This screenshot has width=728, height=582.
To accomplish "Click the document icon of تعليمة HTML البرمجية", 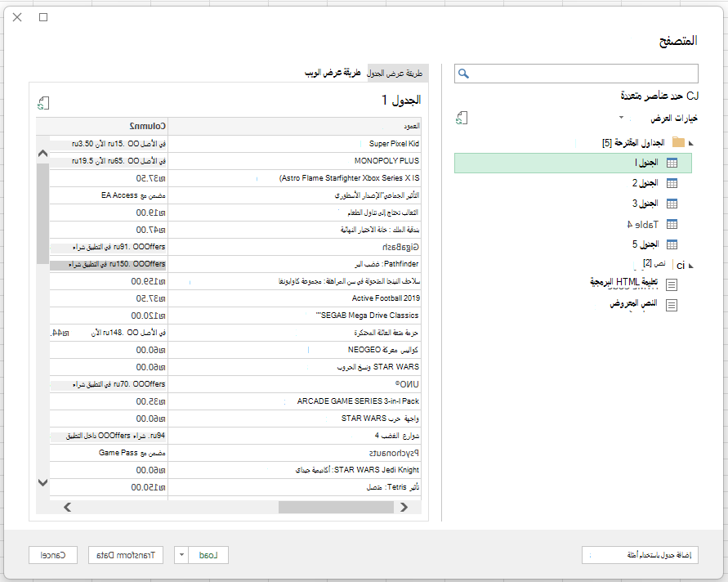I will pyautogui.click(x=672, y=284).
